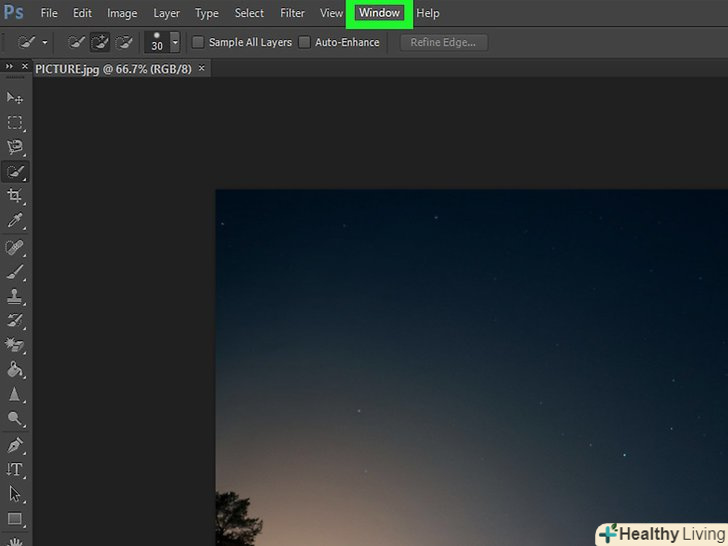Viewport: 728px width, 546px height.
Task: Switch to PICTURE.jpg document tab
Action: coord(113,69)
